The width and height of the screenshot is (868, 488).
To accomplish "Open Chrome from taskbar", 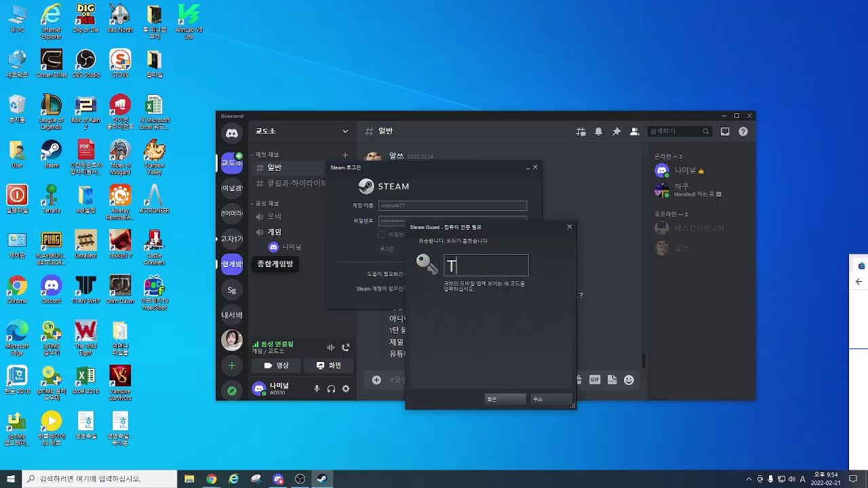I will coord(212,479).
